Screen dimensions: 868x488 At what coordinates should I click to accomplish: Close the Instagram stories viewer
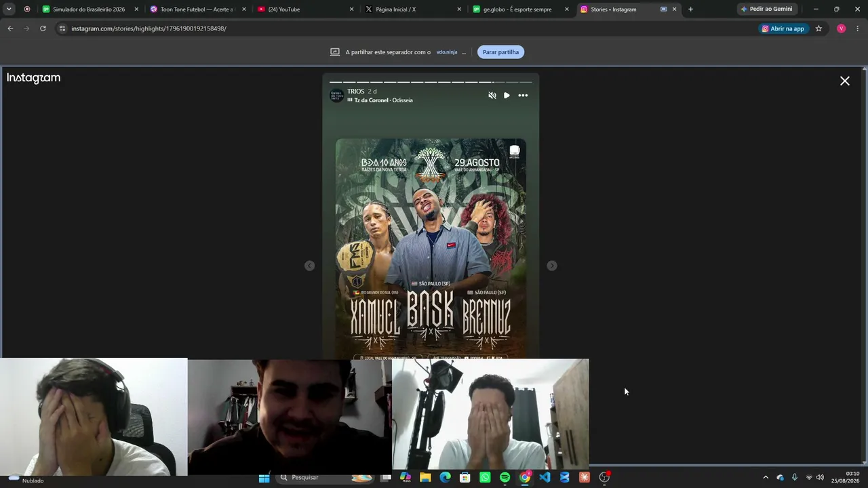pyautogui.click(x=845, y=81)
